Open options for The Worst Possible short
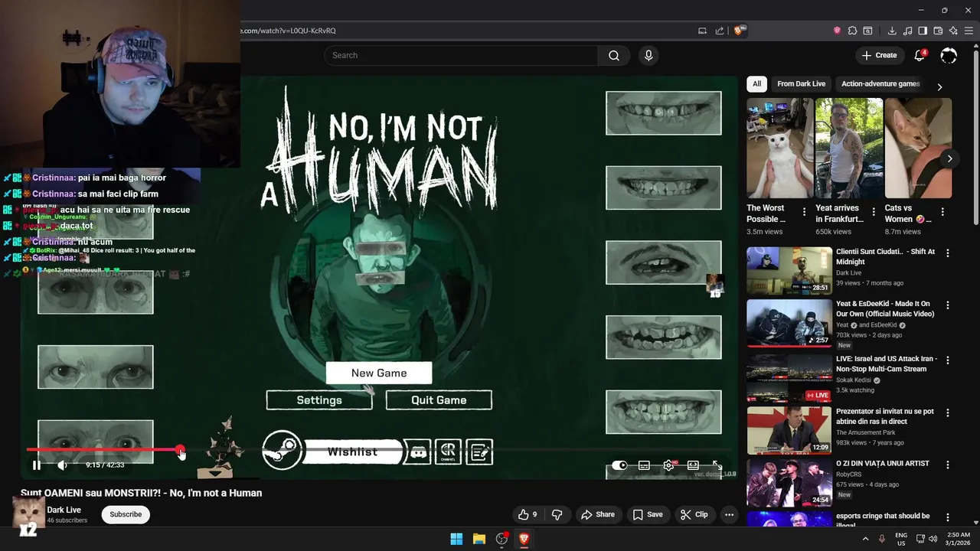 (804, 212)
